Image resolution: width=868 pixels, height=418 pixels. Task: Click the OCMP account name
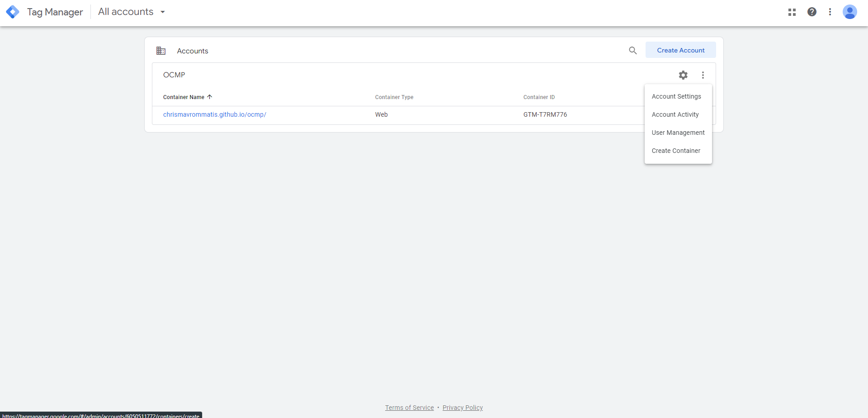click(x=174, y=75)
